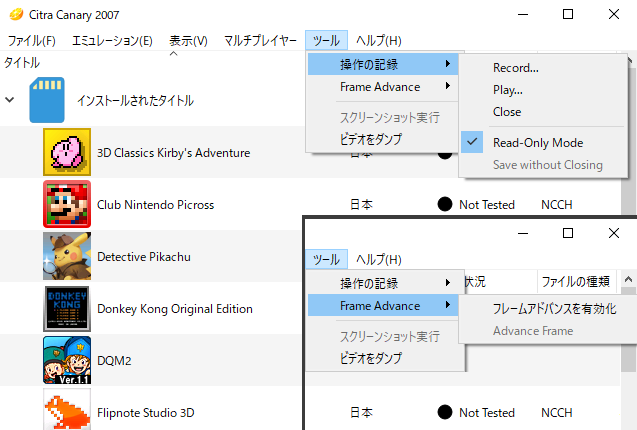This screenshot has height=430, width=637.
Task: Click NCCH file type for Flipnote Studio 3D
Action: (x=557, y=413)
